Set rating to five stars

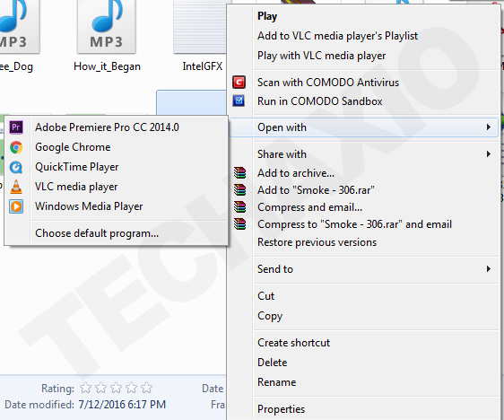146,388
